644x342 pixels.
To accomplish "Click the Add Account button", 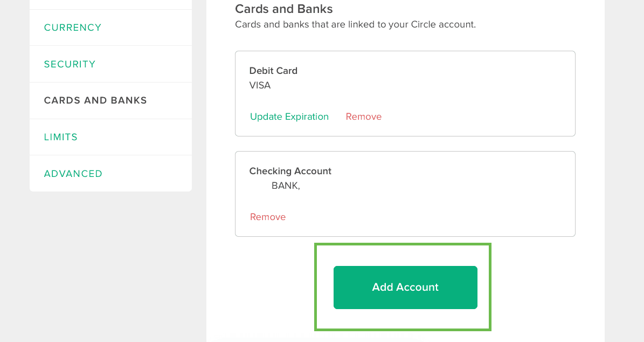I will (x=405, y=288).
